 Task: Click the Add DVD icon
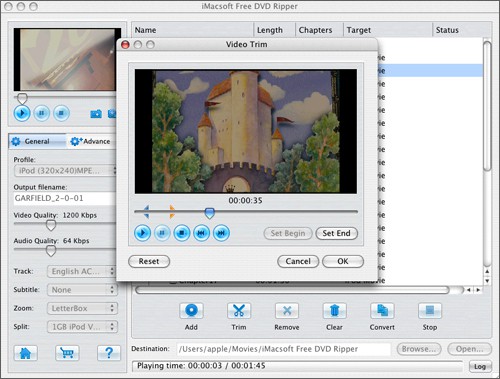point(191,311)
